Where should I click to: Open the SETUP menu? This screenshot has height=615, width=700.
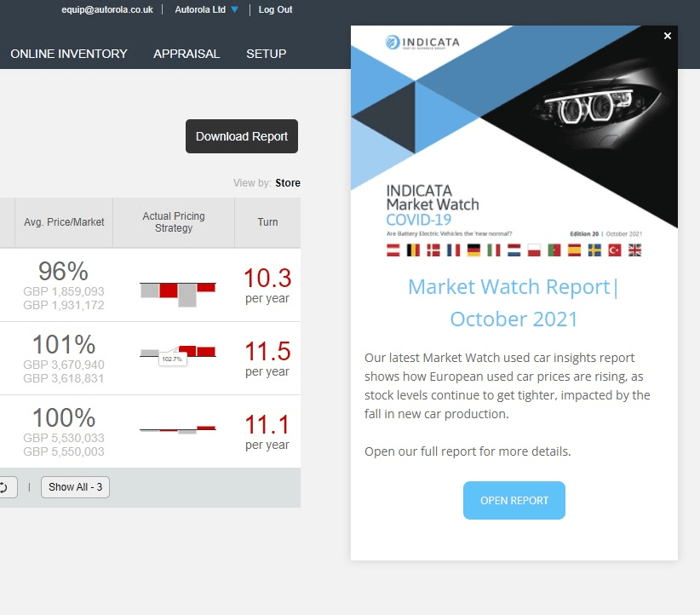point(266,54)
